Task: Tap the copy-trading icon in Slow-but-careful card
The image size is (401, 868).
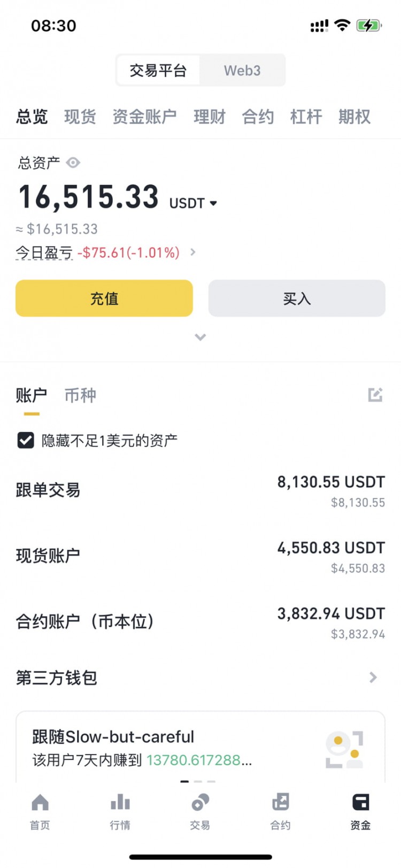Action: click(x=344, y=749)
